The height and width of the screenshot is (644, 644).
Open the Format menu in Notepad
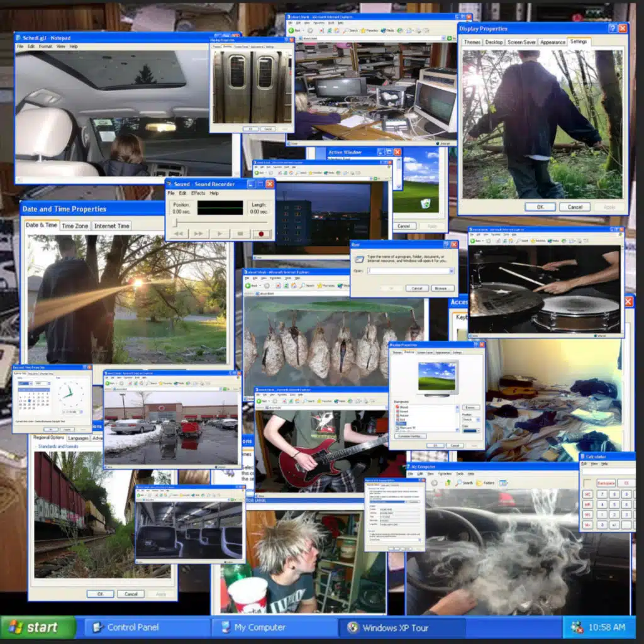(45, 47)
